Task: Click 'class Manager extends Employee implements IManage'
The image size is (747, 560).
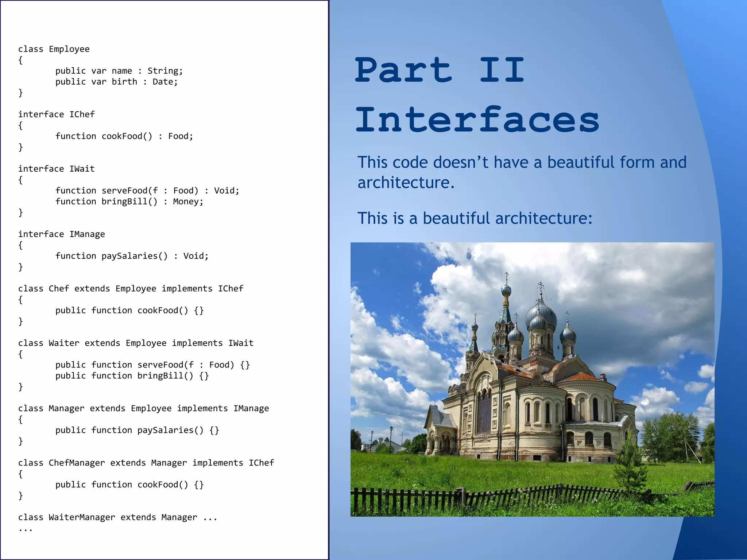Action: 144,409
